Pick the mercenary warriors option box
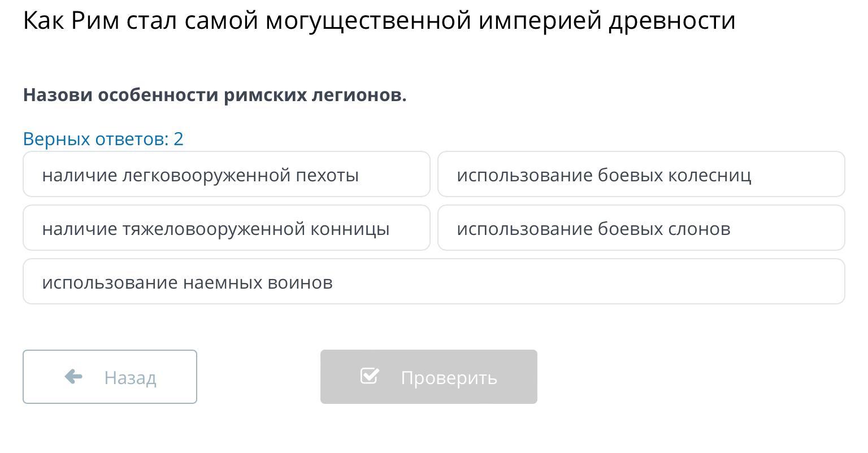Screen dimensions: 868x453 (x=434, y=281)
